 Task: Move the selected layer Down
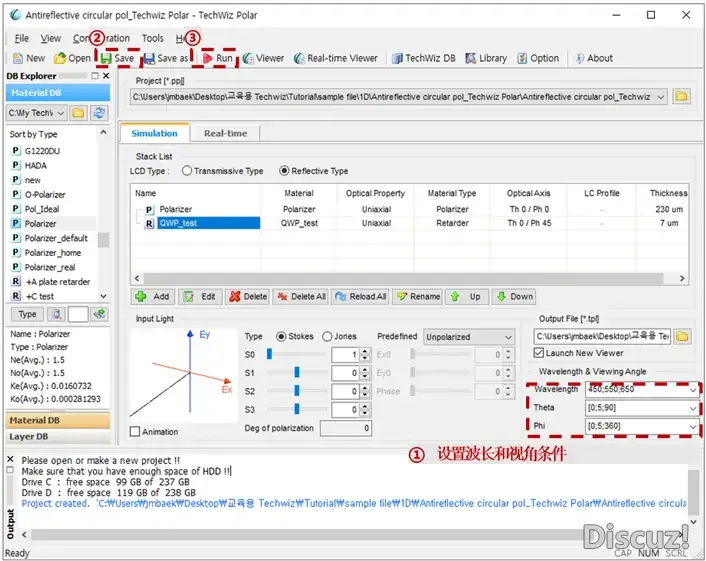514,297
